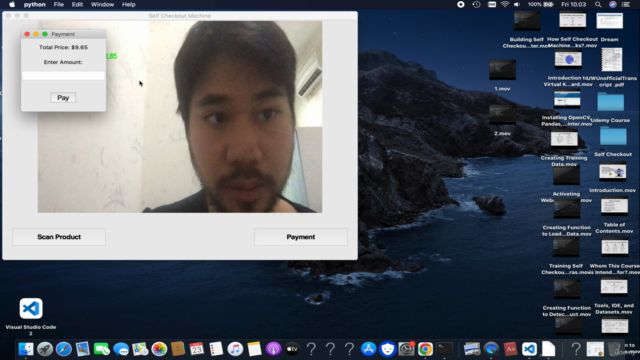Close the Payment dialog with red button
The height and width of the screenshot is (360, 640).
(x=27, y=34)
